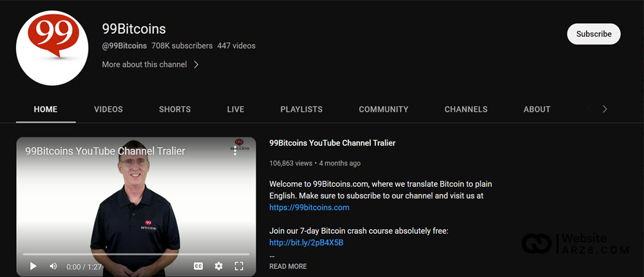Image resolution: width=644 pixels, height=277 pixels.
Task: Click the title overlay on the video player
Action: 105,151
